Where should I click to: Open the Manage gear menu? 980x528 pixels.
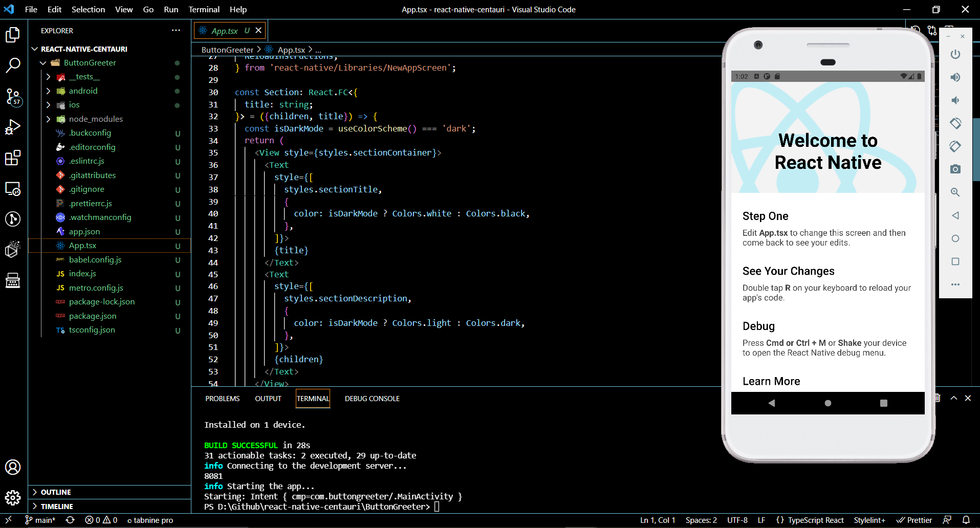tap(13, 497)
